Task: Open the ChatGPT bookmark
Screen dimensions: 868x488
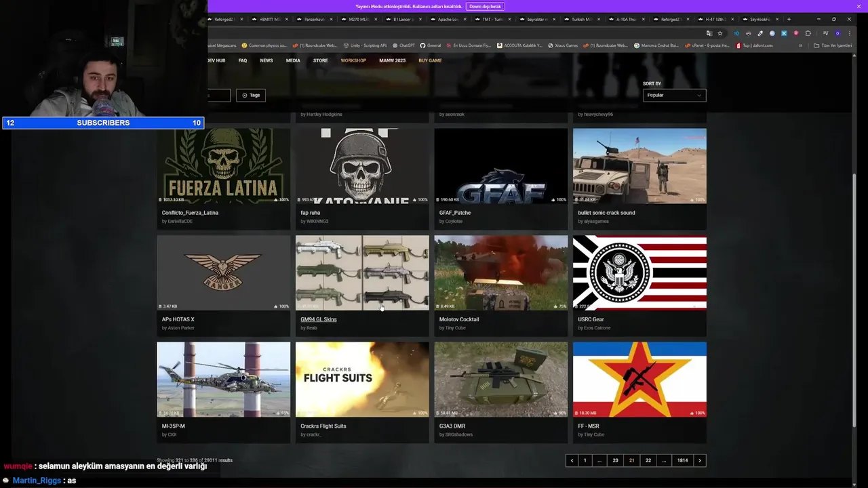Action: pyautogui.click(x=403, y=45)
